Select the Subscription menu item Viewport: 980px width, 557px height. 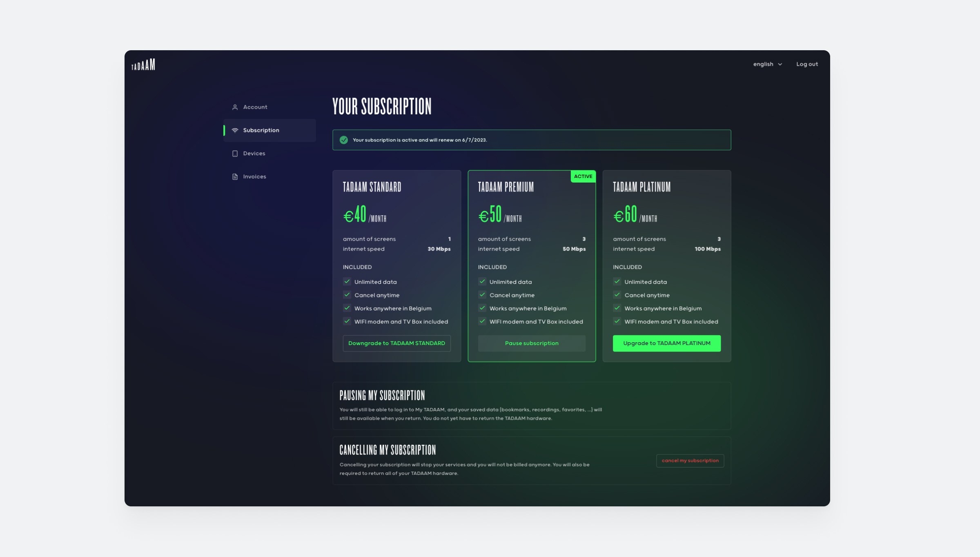269,130
